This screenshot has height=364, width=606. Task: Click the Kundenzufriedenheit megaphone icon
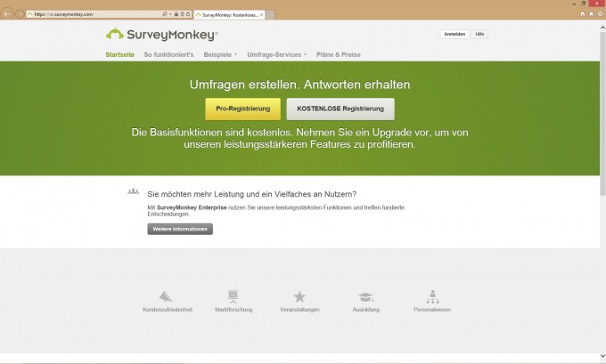pos(166,296)
